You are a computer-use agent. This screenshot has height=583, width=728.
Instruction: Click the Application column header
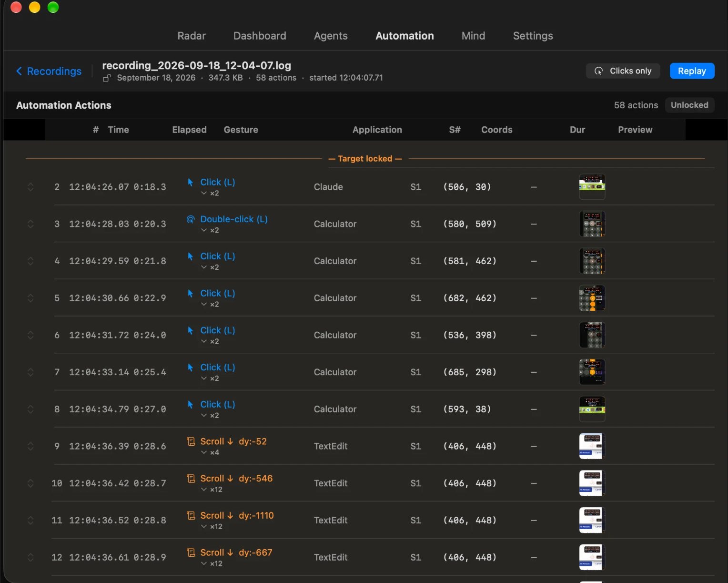click(377, 130)
